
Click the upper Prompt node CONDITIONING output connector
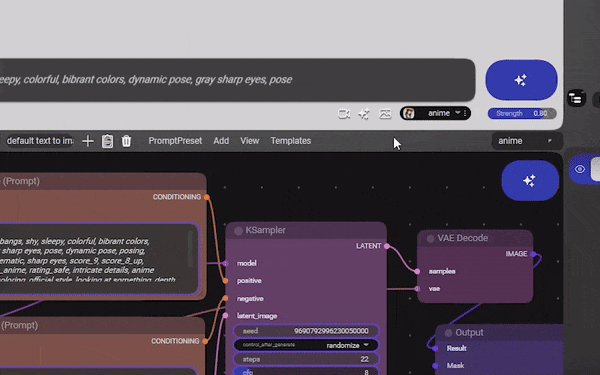click(x=206, y=197)
